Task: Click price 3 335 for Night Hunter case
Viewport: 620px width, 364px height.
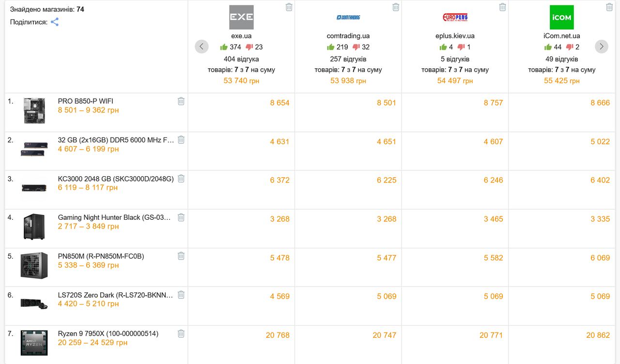Action: point(600,219)
